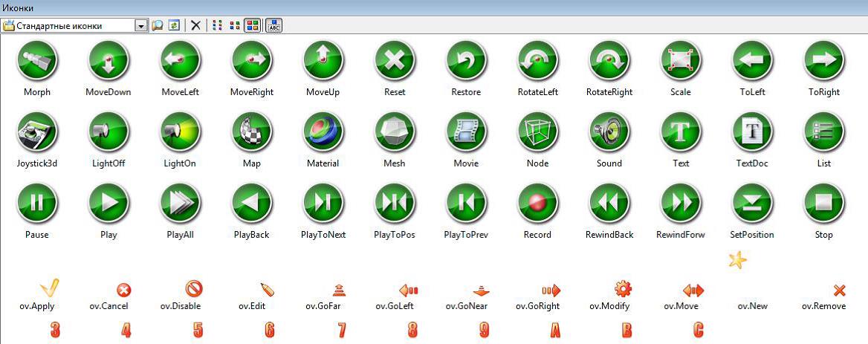
Task: Select the Mesh polyhedron icon
Action: [x=395, y=132]
